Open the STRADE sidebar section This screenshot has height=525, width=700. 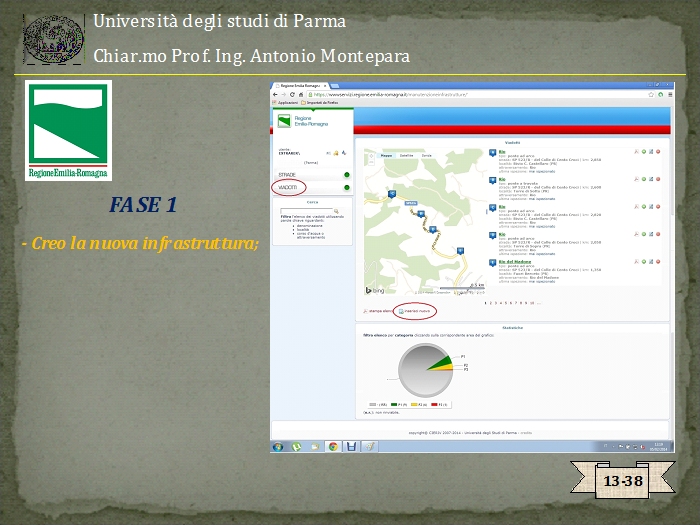[287, 174]
